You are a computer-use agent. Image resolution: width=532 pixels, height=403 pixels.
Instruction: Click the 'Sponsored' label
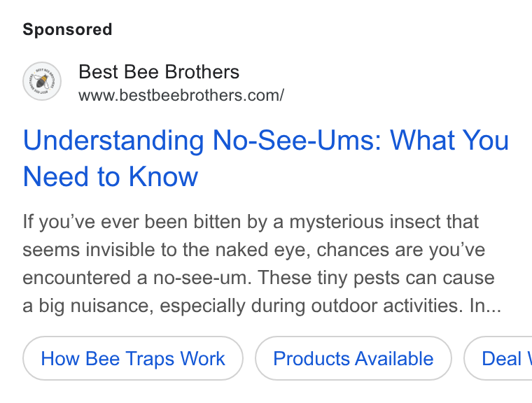click(67, 29)
